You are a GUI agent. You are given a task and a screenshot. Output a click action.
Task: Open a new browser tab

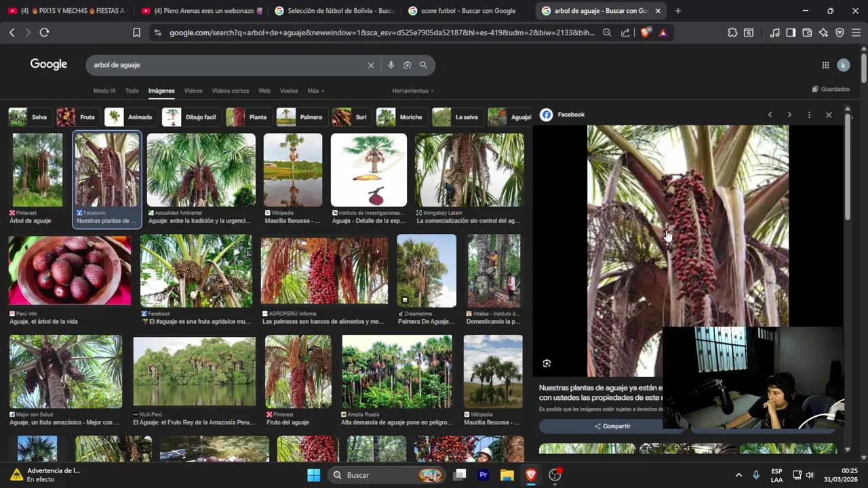[677, 11]
